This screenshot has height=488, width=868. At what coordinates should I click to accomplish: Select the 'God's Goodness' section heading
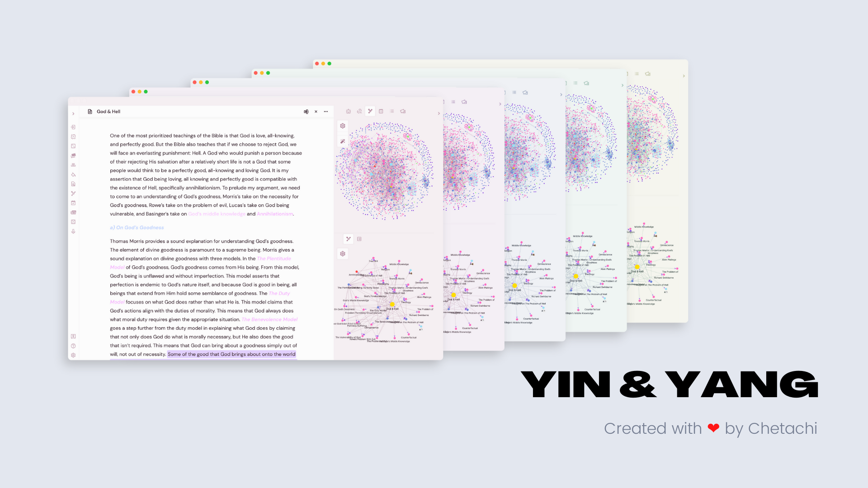[137, 227]
